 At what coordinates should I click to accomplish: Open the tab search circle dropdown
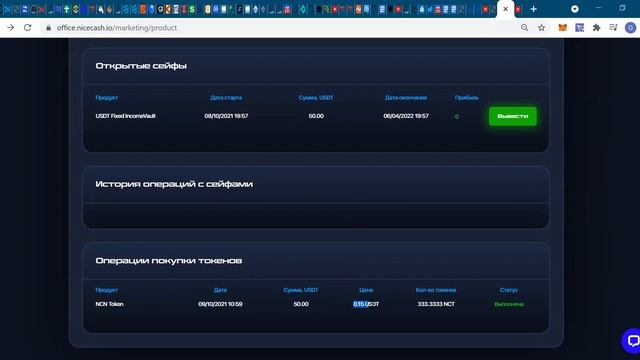[575, 9]
